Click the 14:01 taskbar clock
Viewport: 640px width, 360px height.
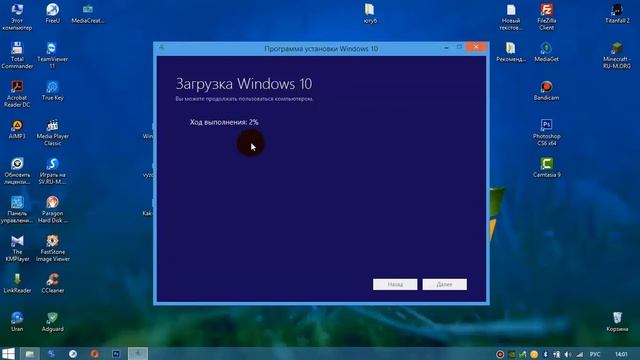coord(621,354)
